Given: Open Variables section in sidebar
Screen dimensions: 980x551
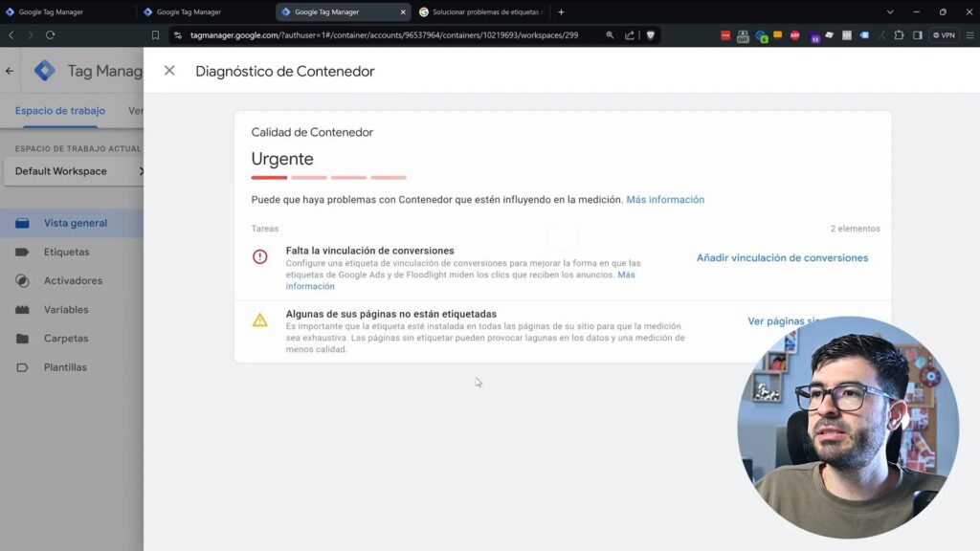Looking at the screenshot, I should point(72,309).
